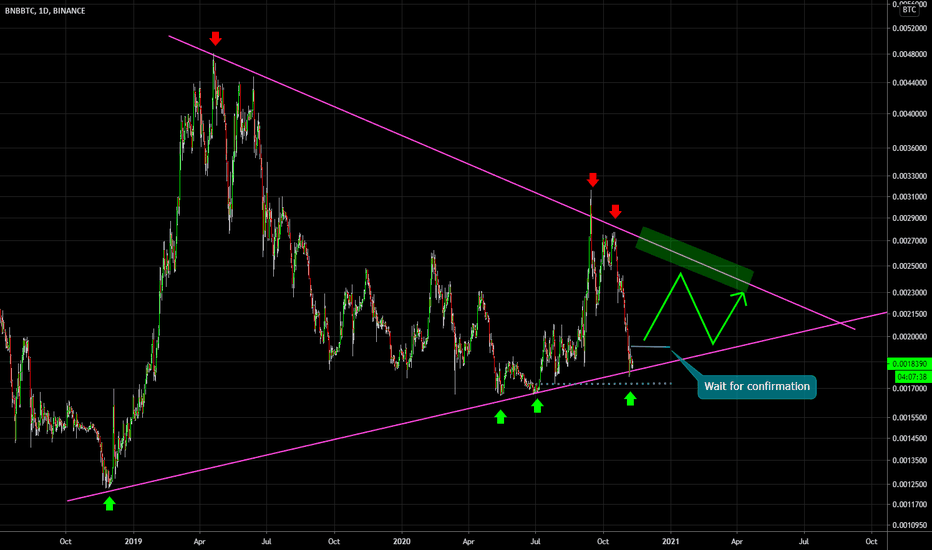Click the bar countdown timer 04:07:38
Viewport: 932px width, 550px height.
point(912,376)
